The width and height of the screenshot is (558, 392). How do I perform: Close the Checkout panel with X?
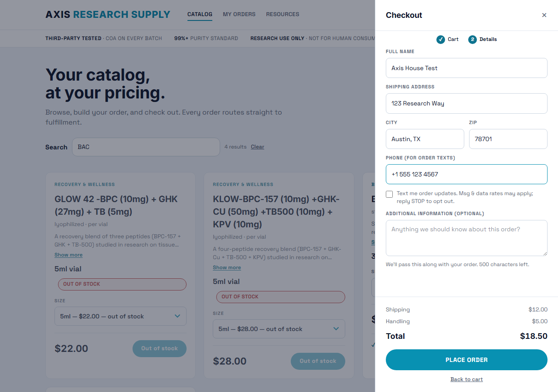tap(544, 15)
